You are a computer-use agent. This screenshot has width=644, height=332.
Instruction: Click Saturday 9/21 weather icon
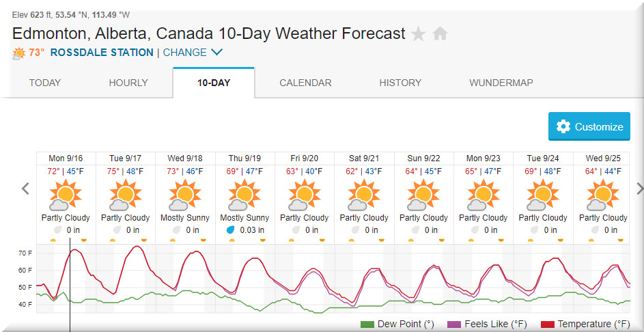(363, 195)
